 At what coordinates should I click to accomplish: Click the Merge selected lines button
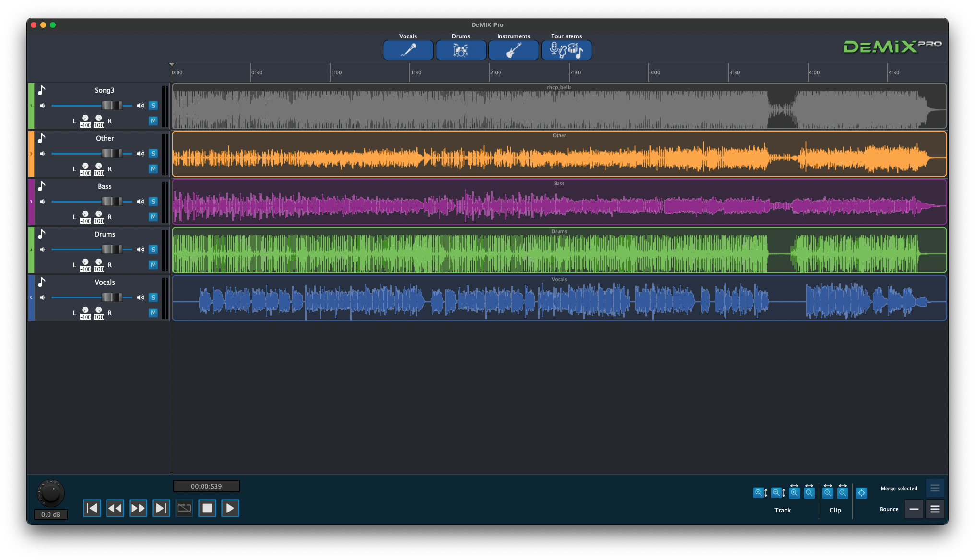pos(935,488)
